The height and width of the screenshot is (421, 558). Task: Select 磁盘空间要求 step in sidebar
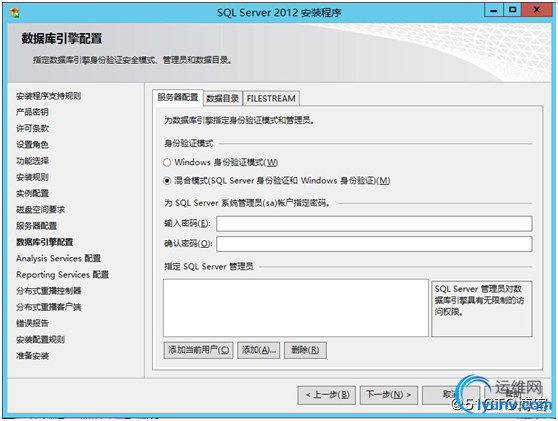coord(40,210)
